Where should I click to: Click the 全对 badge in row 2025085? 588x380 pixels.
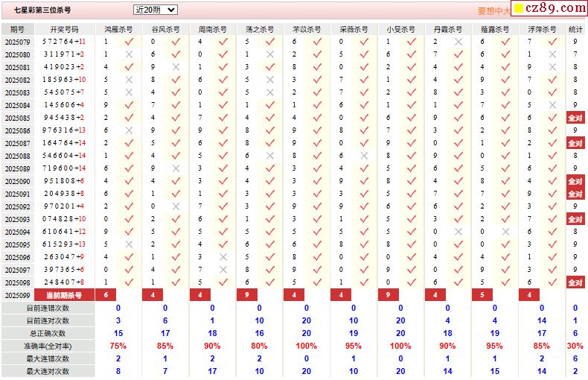point(575,118)
